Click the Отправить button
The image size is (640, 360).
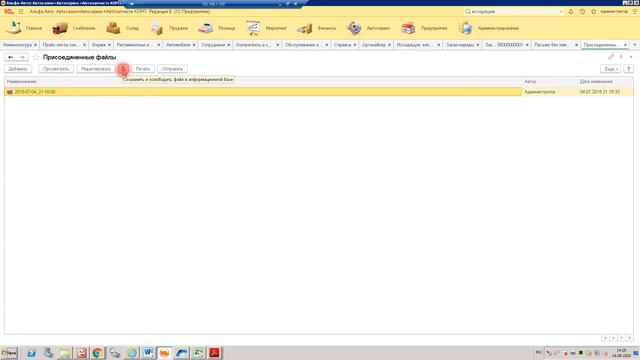click(x=172, y=69)
